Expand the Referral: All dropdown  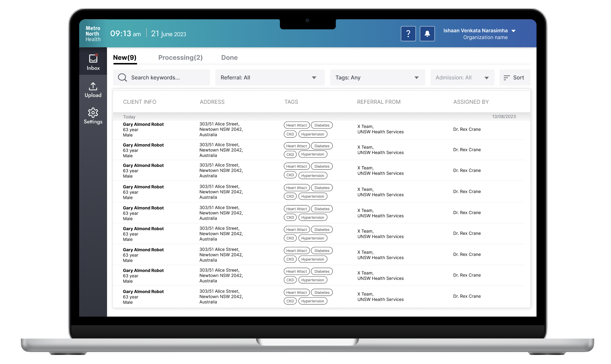[270, 78]
